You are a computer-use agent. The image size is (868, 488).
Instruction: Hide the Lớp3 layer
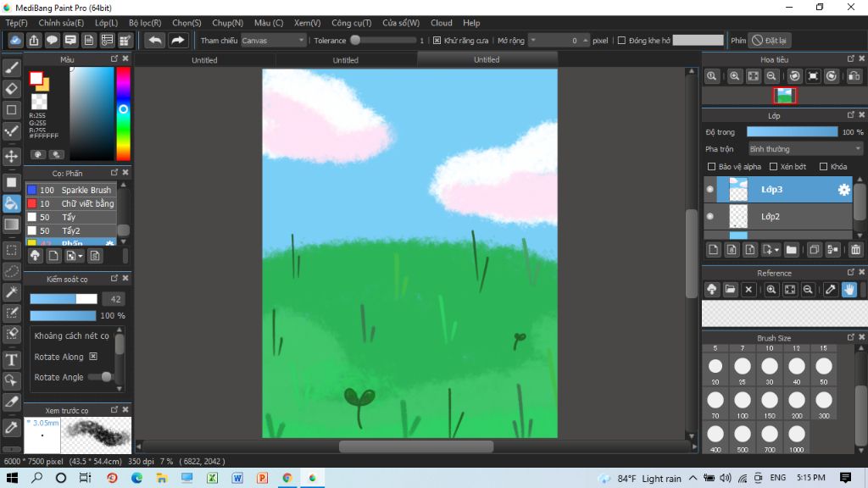click(x=710, y=189)
